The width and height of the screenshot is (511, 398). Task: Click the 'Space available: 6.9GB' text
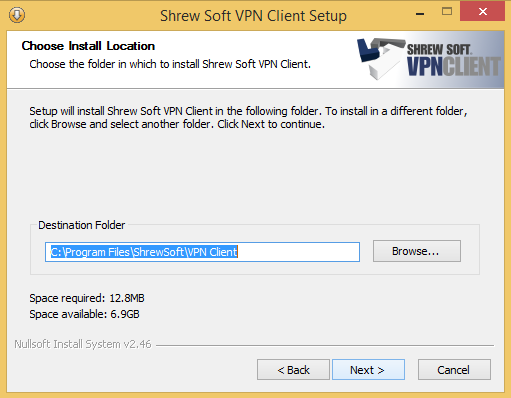tap(84, 314)
